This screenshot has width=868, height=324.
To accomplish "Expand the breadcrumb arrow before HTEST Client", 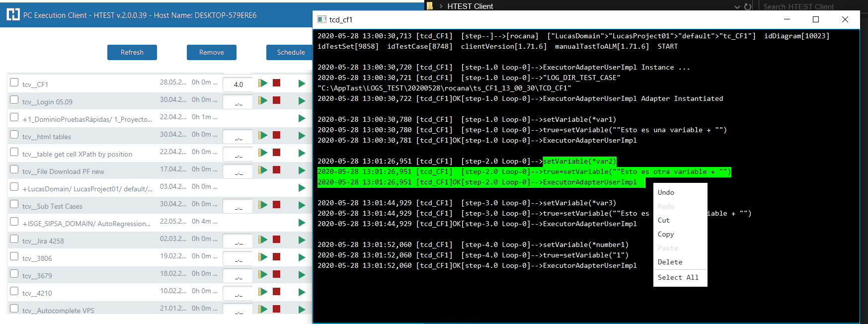I will tap(440, 6).
